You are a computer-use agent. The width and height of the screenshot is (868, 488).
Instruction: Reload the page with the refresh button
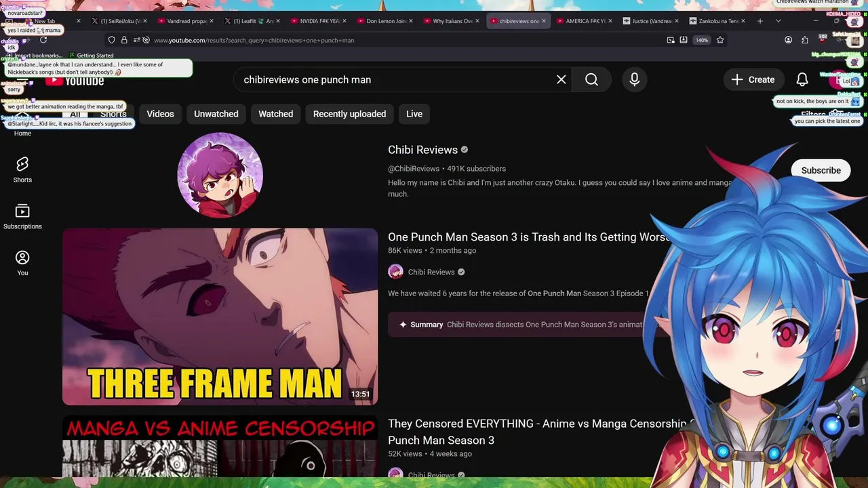(43, 40)
